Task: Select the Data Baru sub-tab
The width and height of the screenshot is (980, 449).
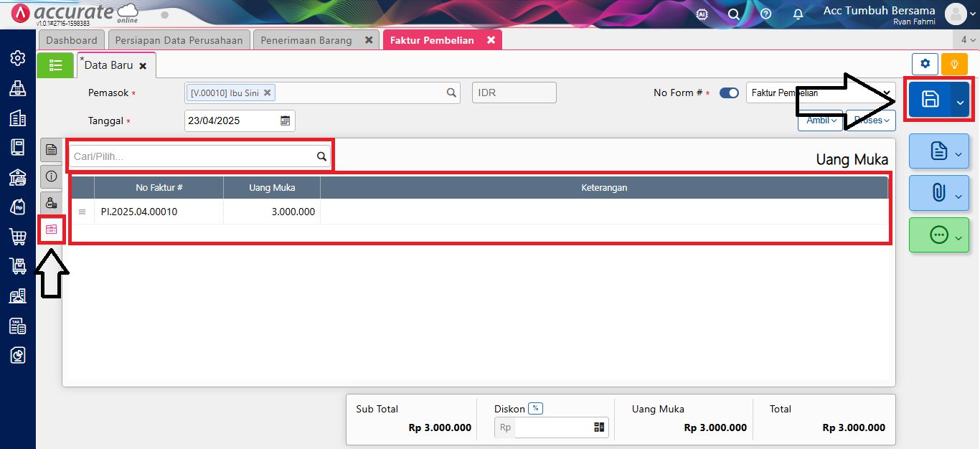Action: point(108,65)
